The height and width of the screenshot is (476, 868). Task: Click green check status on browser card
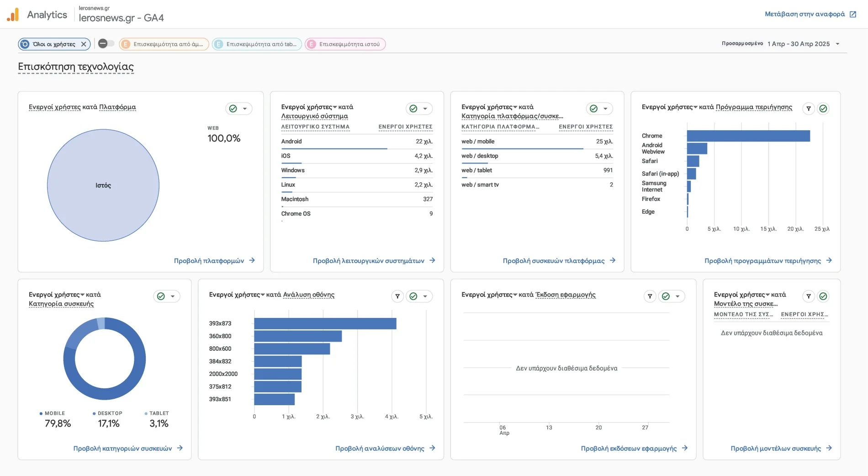(823, 109)
